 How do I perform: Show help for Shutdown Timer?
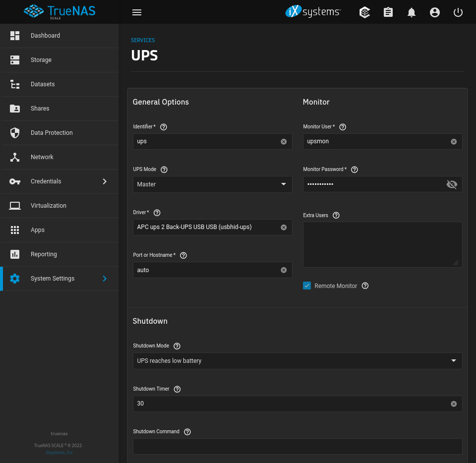[x=177, y=389]
